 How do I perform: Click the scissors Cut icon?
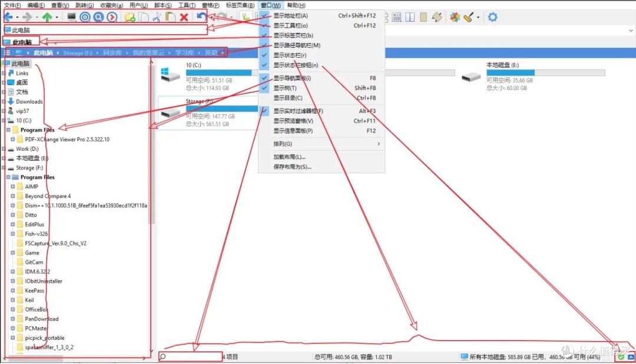(x=157, y=17)
